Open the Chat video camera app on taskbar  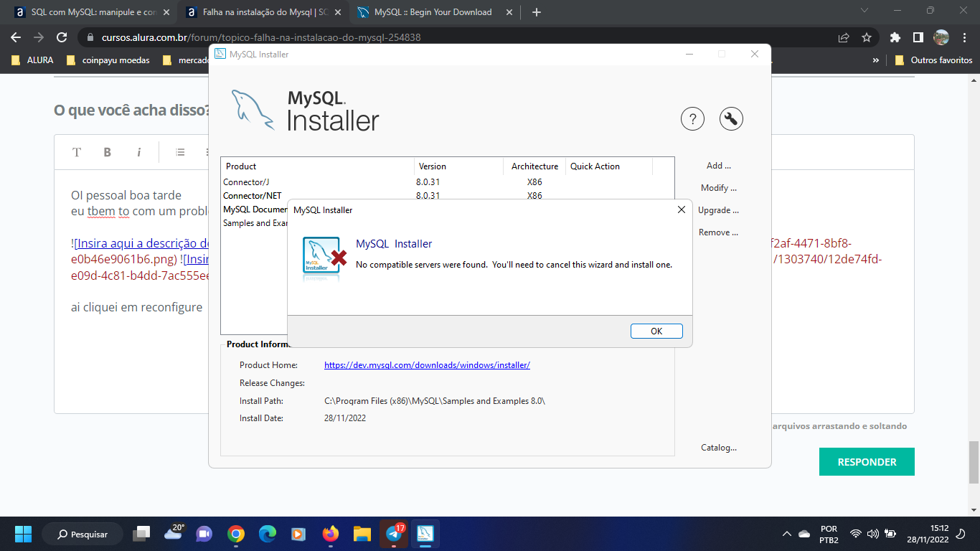coord(204,534)
